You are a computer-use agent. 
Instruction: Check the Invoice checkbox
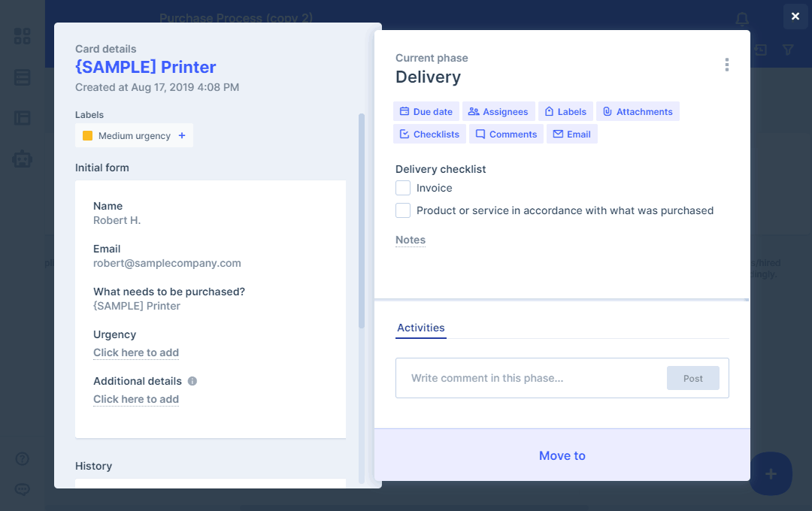click(403, 188)
